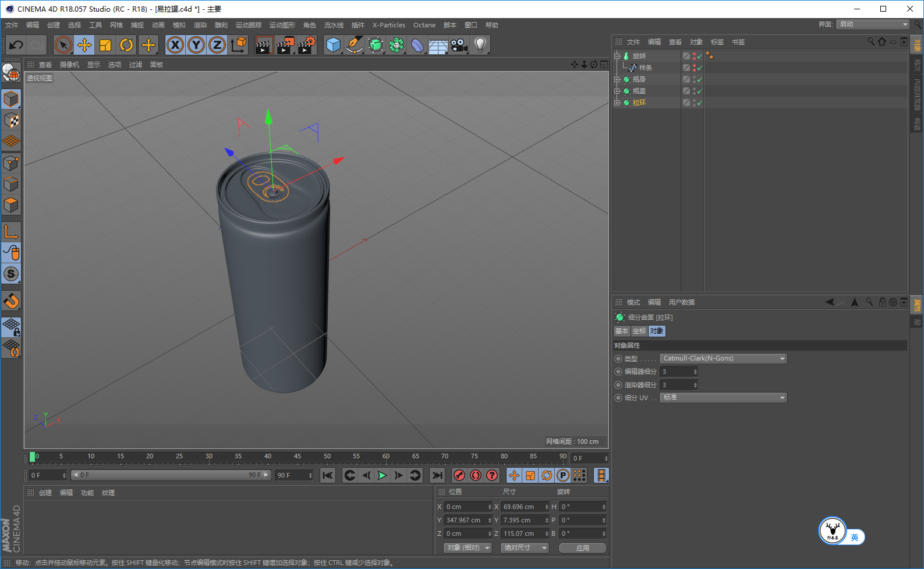The width and height of the screenshot is (924, 569).
Task: Add a Cube primitive object
Action: click(x=333, y=45)
